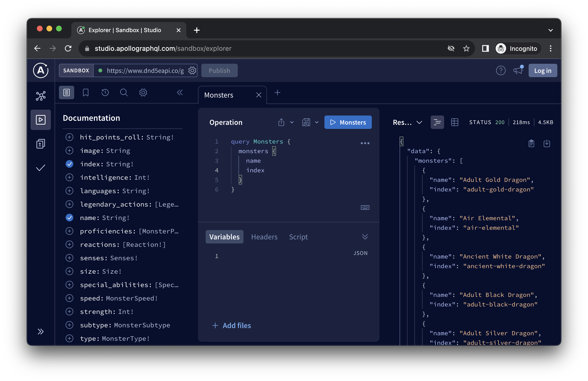Open the announcements megaphone icon

tap(519, 70)
